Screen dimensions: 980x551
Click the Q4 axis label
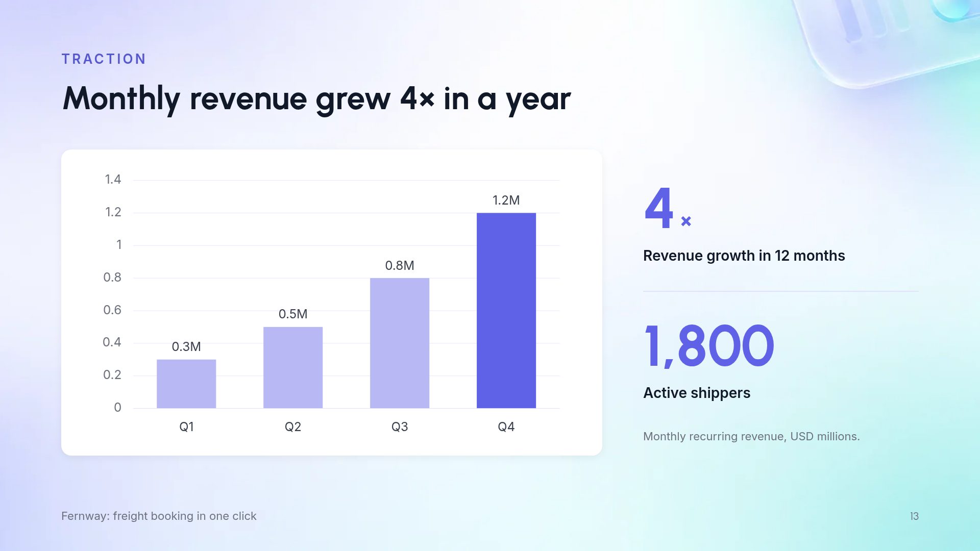[x=506, y=427]
